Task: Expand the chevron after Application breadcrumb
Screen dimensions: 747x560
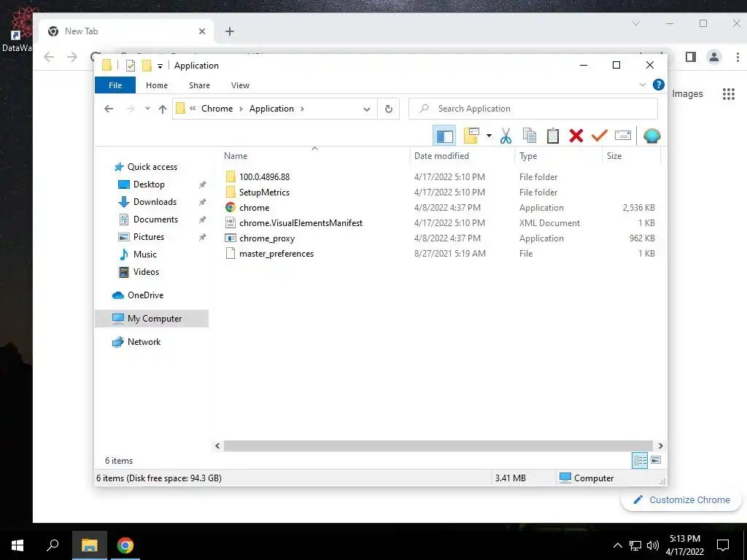Action: (x=302, y=109)
